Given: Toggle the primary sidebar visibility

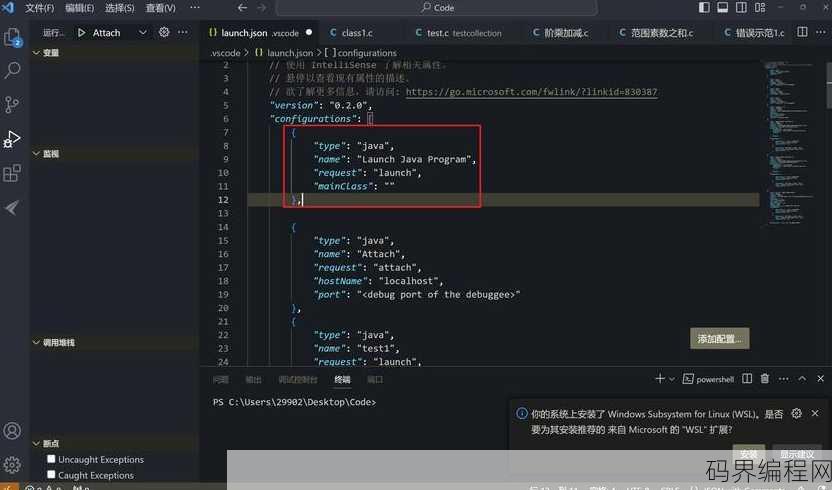Looking at the screenshot, I should click(704, 7).
